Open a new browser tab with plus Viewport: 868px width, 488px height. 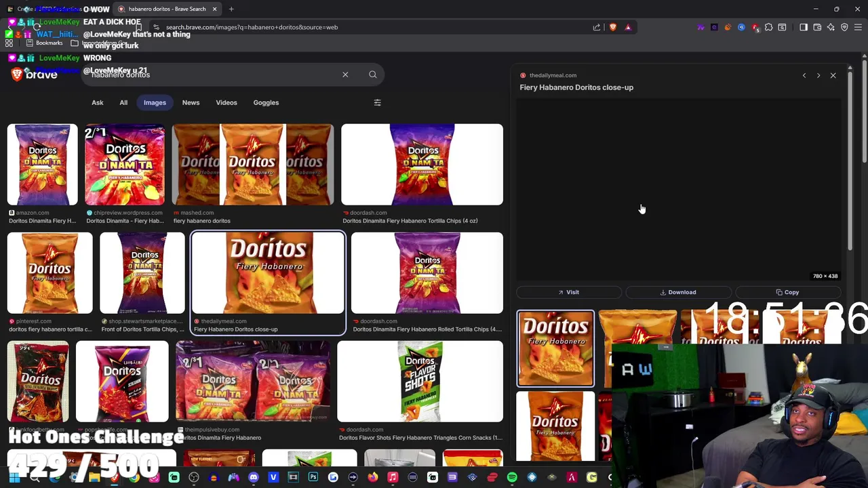point(231,9)
